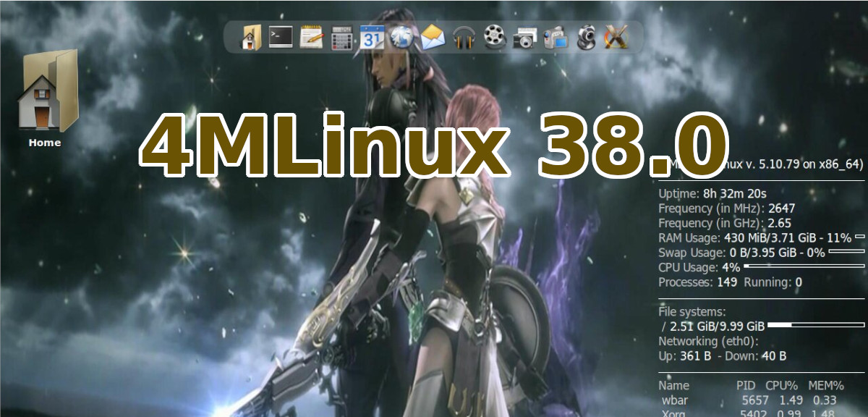Open the email envelope icon in dock

(x=433, y=36)
